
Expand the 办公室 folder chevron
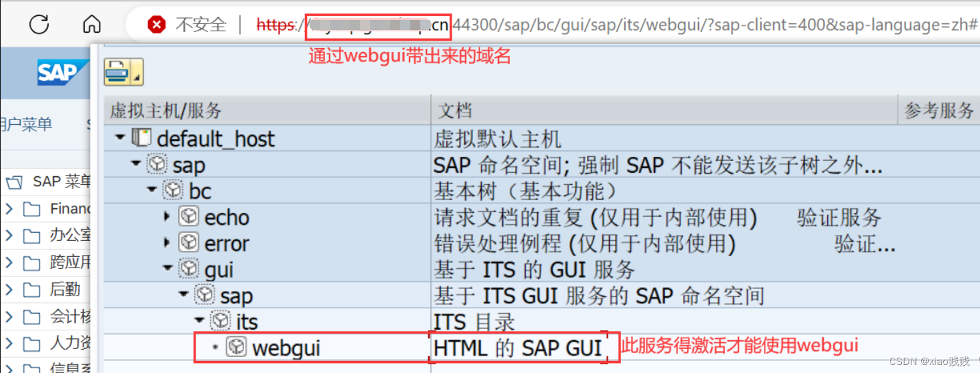click(x=9, y=236)
